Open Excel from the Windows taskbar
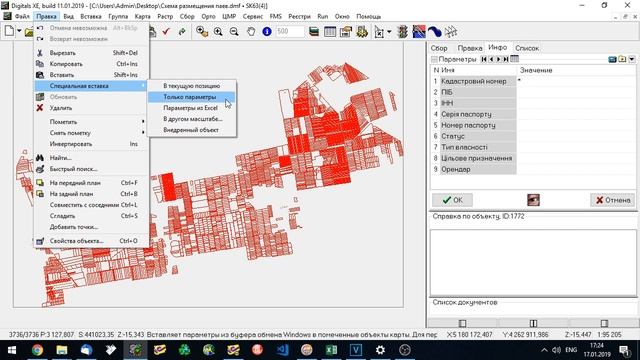The height and width of the screenshot is (360, 640). 331,350
